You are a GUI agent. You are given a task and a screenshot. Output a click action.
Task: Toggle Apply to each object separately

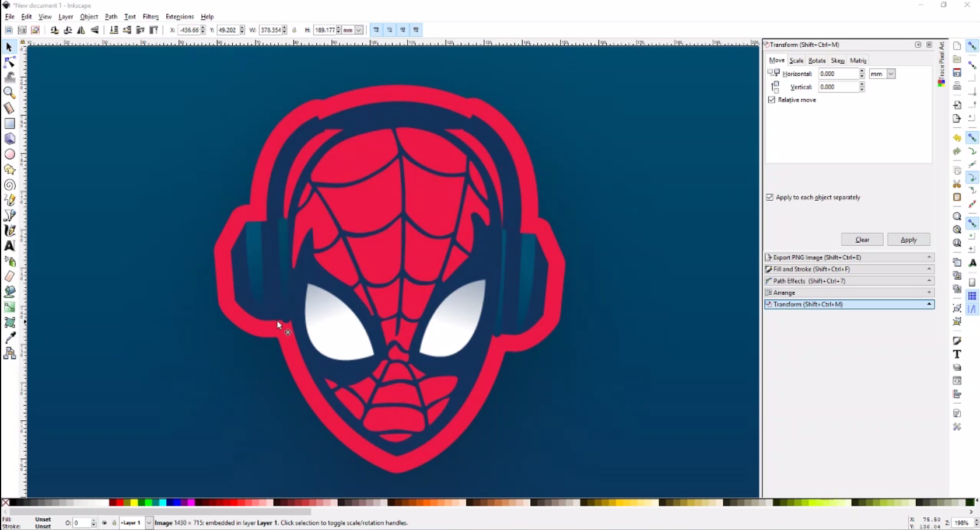[x=769, y=197]
